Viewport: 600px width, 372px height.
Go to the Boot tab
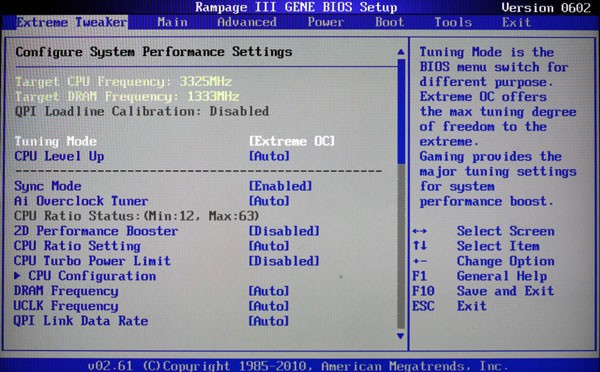click(390, 22)
